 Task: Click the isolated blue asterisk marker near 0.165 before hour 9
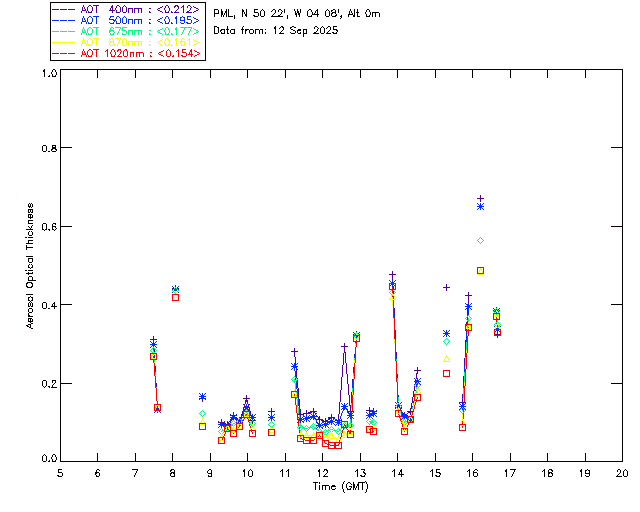point(202,397)
